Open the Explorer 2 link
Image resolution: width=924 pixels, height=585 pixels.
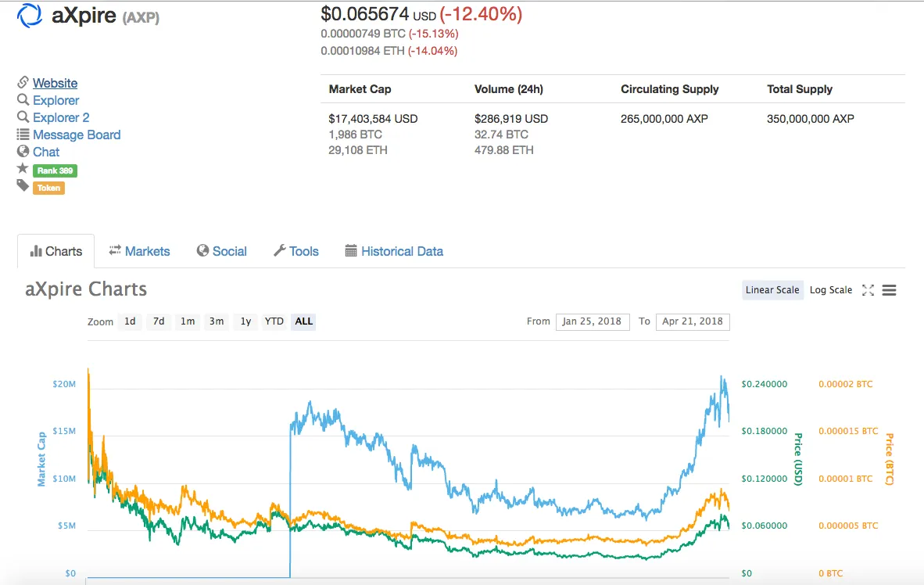[x=61, y=117]
